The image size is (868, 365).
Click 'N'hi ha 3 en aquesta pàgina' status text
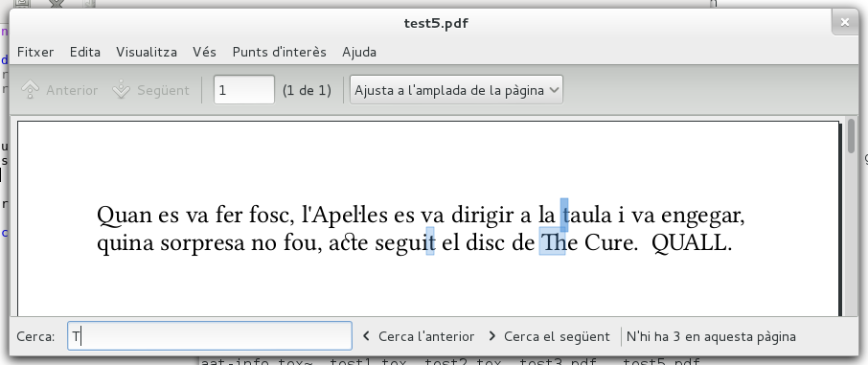pos(711,336)
